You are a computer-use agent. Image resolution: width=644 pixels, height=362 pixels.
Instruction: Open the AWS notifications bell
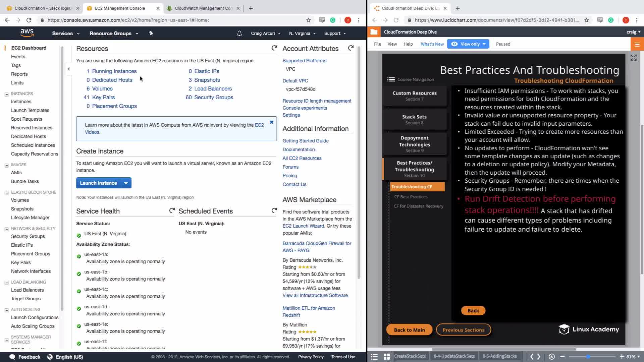pyautogui.click(x=239, y=34)
